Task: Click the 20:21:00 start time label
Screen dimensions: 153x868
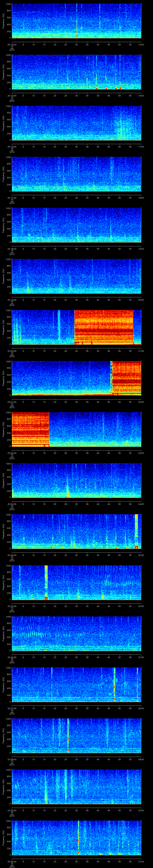Action: pyautogui.click(x=12, y=402)
